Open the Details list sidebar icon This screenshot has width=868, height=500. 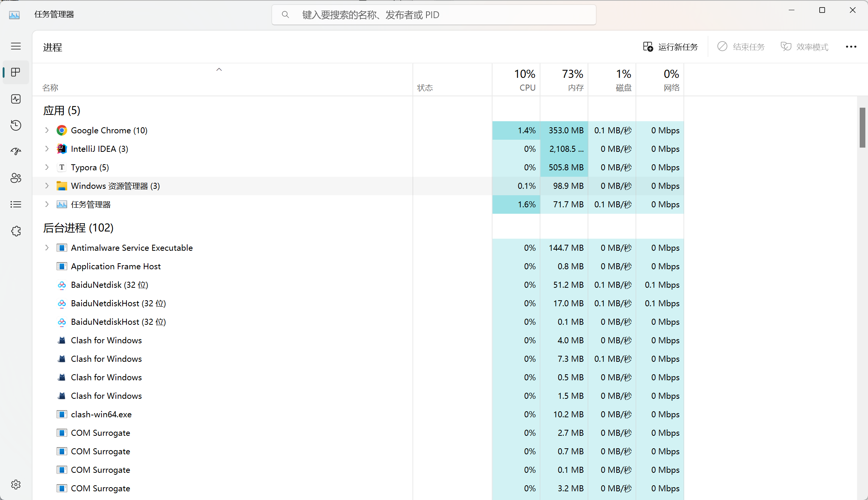16,204
